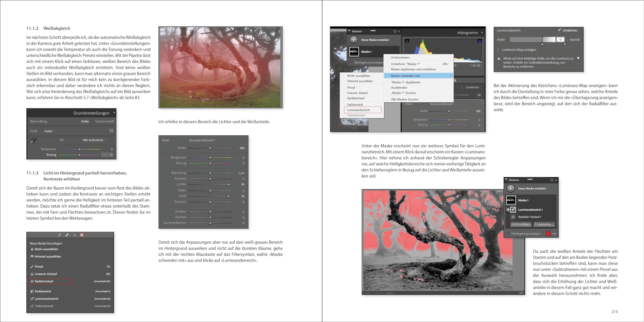This screenshot has width=644, height=322.
Task: Choose Maske schneiden mit menu entry
Action: [x=419, y=75]
